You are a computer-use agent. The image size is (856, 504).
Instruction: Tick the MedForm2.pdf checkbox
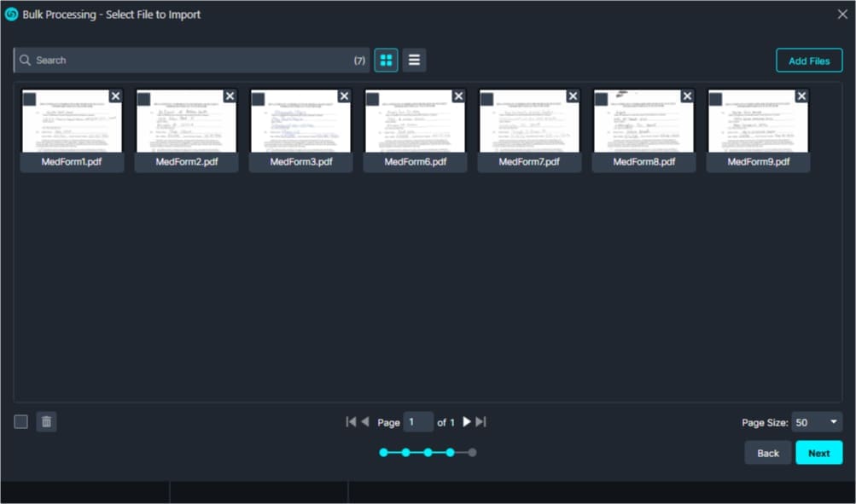pos(143,99)
